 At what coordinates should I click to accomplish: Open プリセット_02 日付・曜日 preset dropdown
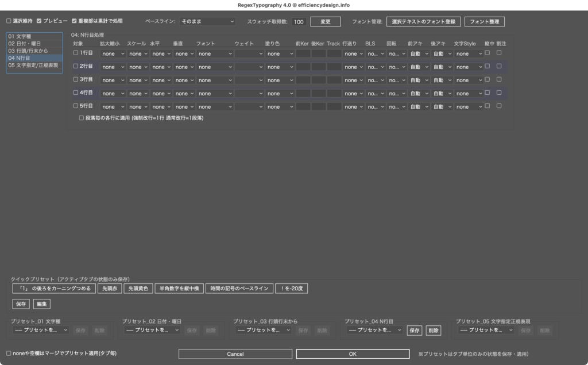152,330
